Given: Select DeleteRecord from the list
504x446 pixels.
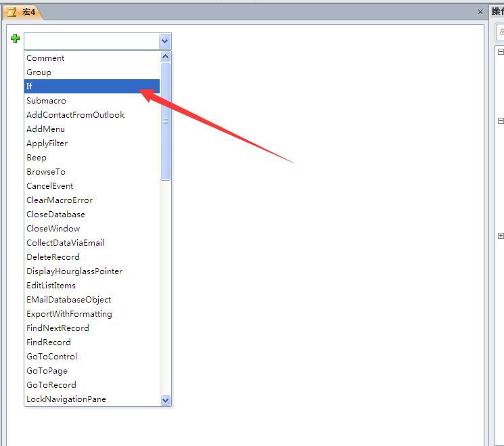Looking at the screenshot, I should [91, 257].
